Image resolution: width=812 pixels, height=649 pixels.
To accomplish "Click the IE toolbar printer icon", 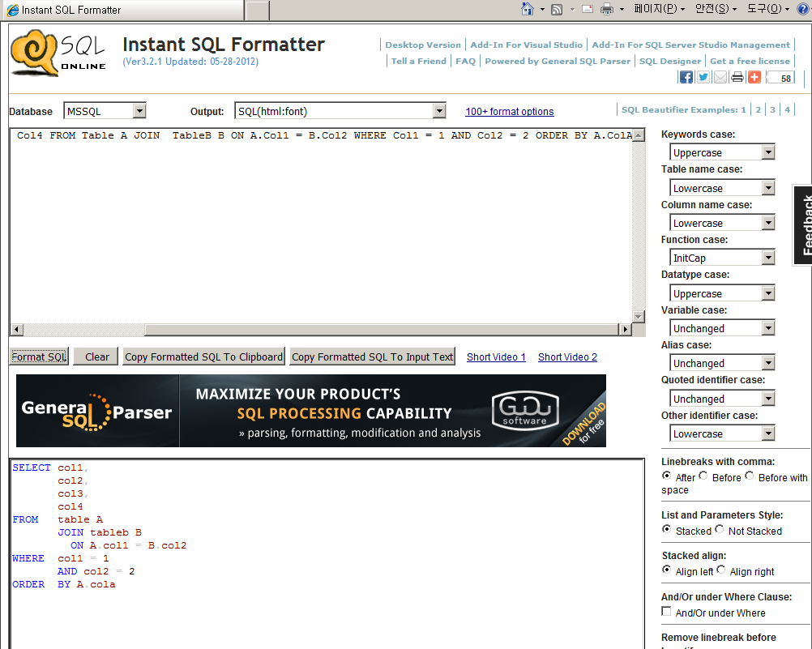I will pyautogui.click(x=607, y=9).
